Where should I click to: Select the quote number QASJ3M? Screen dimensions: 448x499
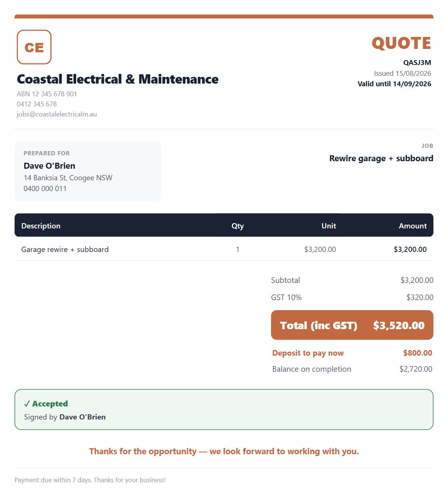[x=417, y=63]
